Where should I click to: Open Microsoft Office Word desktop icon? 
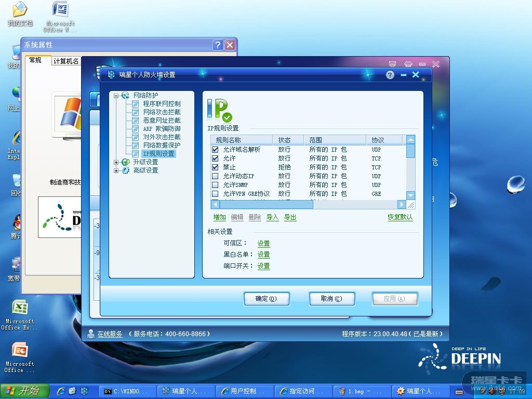60,9
